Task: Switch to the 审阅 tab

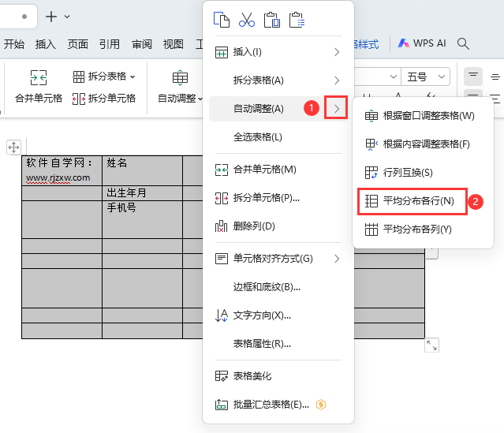Action: coord(142,43)
